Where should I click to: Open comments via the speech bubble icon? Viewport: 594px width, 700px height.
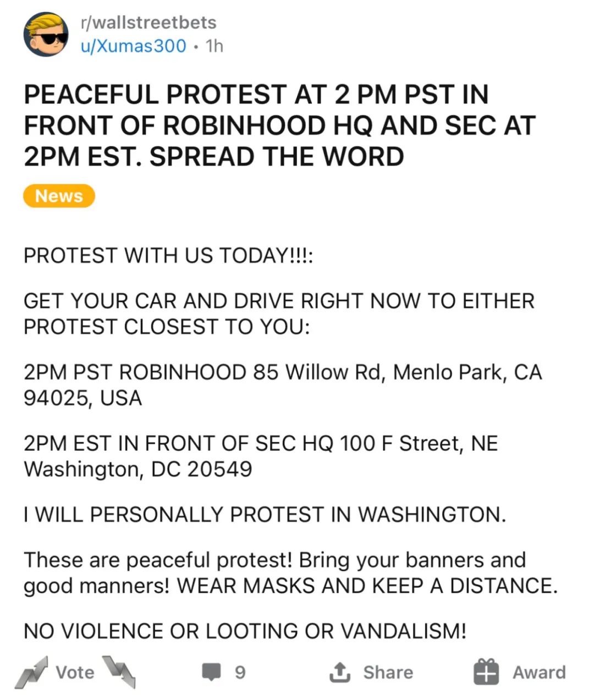tap(211, 672)
